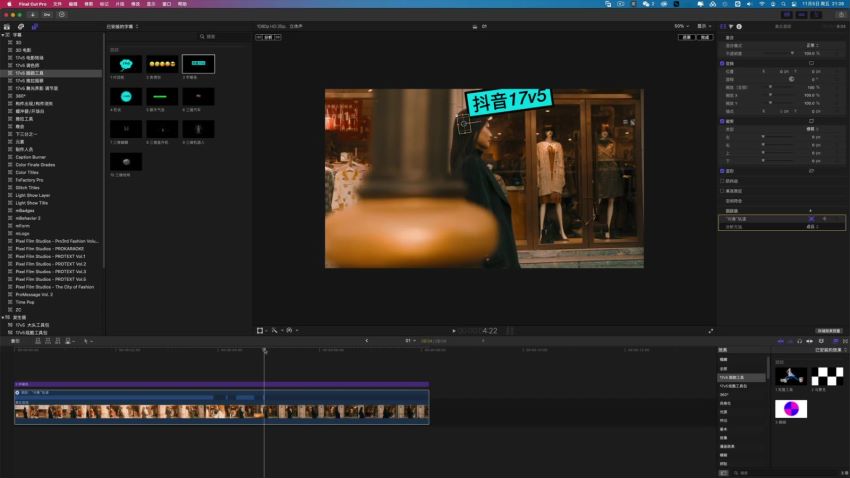Open the installed titles filter dropdown
This screenshot has height=478, width=850.
tap(123, 27)
